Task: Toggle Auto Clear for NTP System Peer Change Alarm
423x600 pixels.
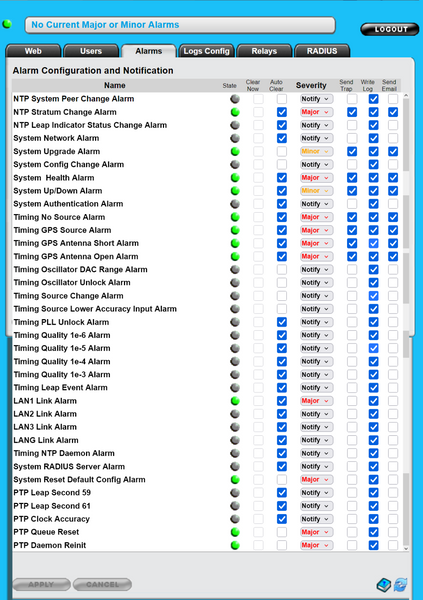Action: [282, 99]
